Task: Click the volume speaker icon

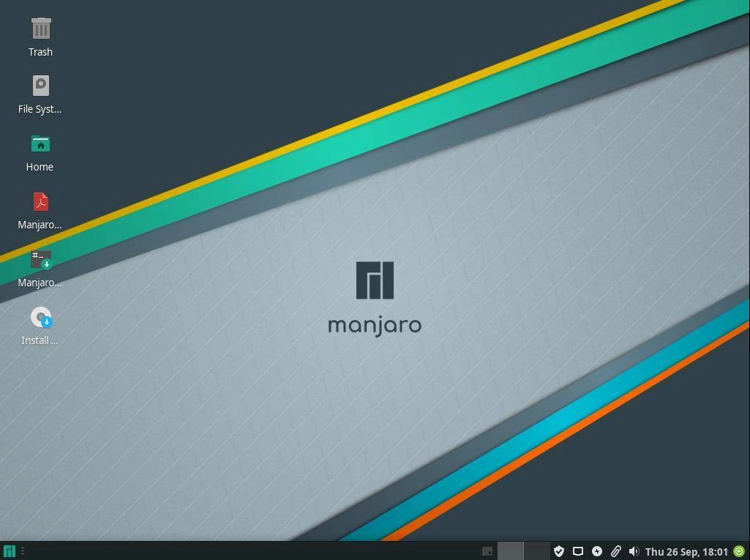Action: [634, 551]
